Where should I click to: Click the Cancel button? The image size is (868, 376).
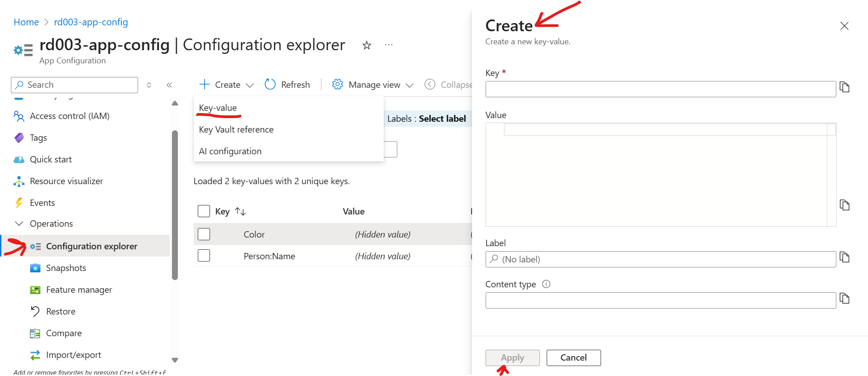point(574,358)
